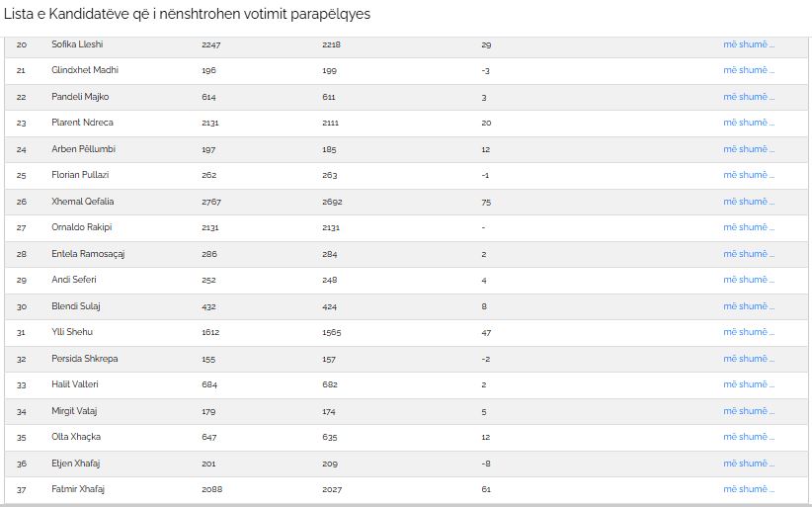
Task: Open 'më shumë' for Olta Xhaçka
Action: 749,437
